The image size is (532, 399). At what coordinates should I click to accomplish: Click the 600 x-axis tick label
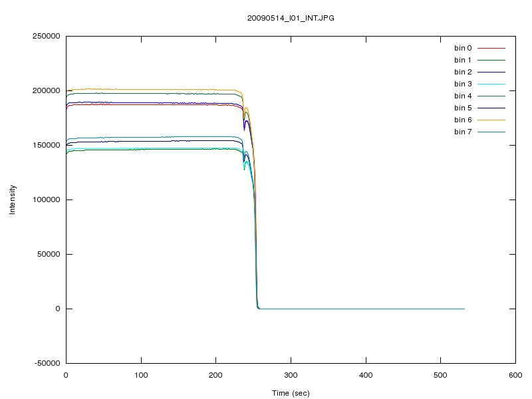(x=515, y=375)
